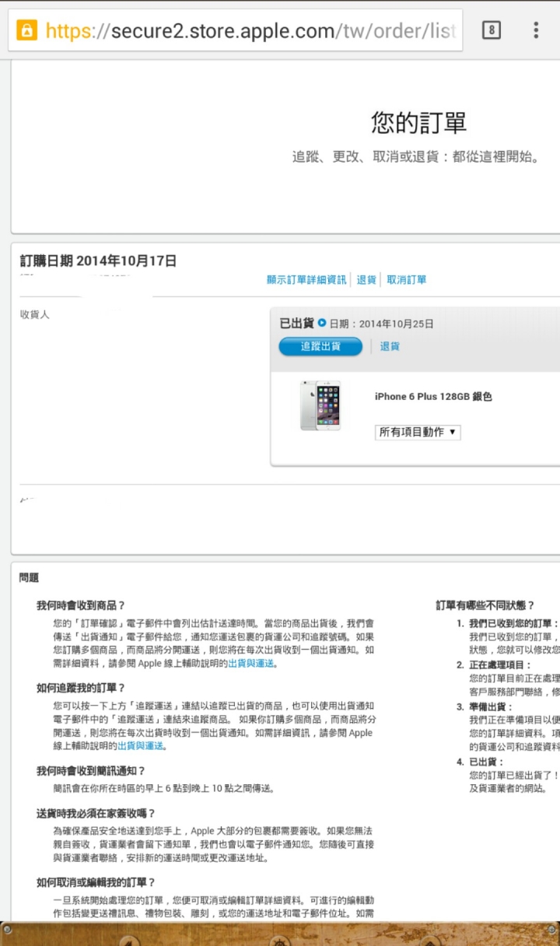Select the 已出貨 status label in shipment box
Image resolution: width=560 pixels, height=946 pixels.
click(297, 323)
